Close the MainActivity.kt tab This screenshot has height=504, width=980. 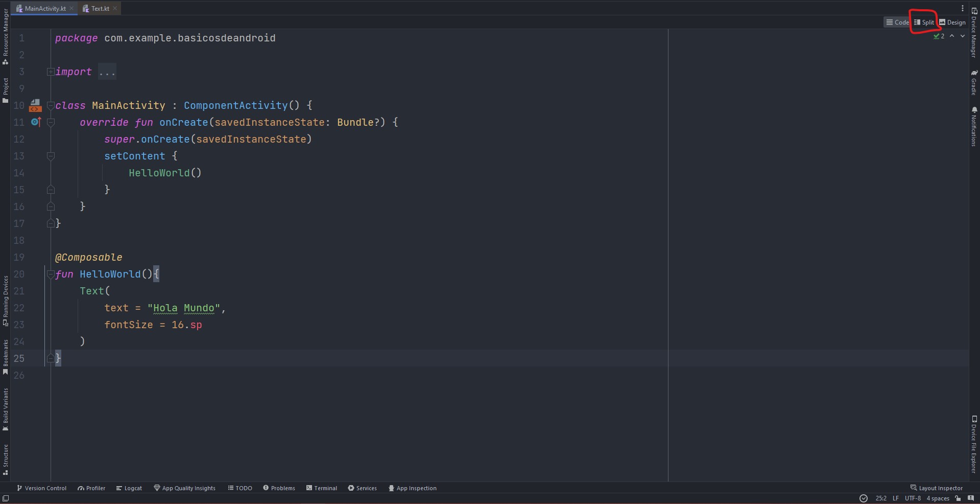click(71, 9)
